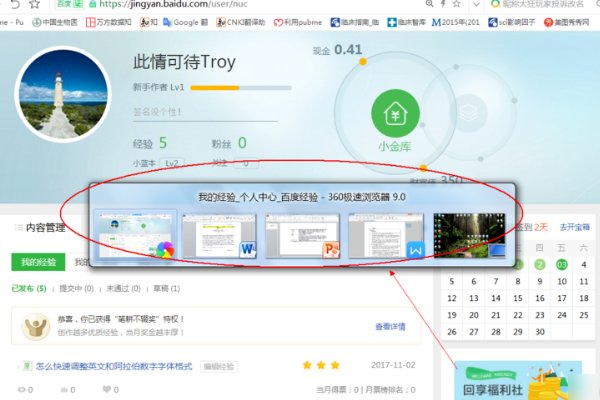Click the award trophy figure icon

tap(36, 327)
